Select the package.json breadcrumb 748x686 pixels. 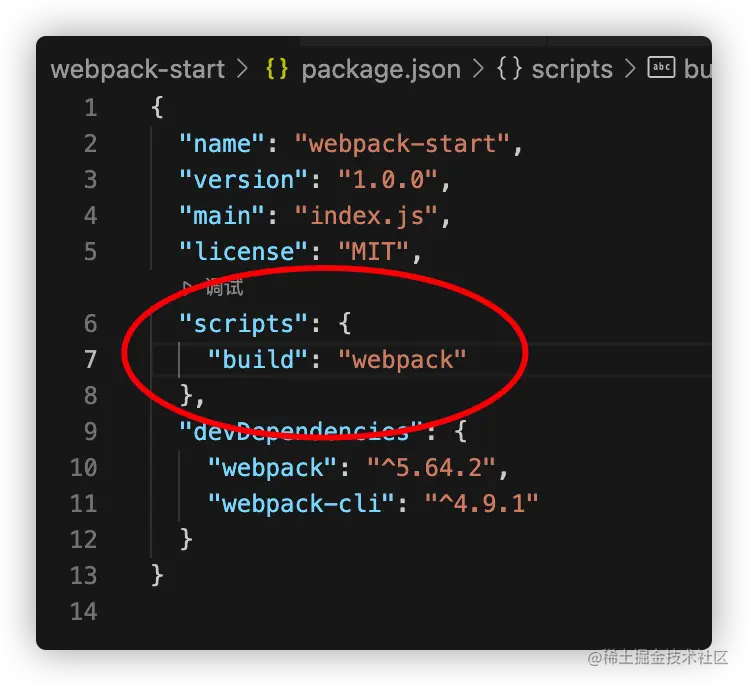[x=381, y=70]
